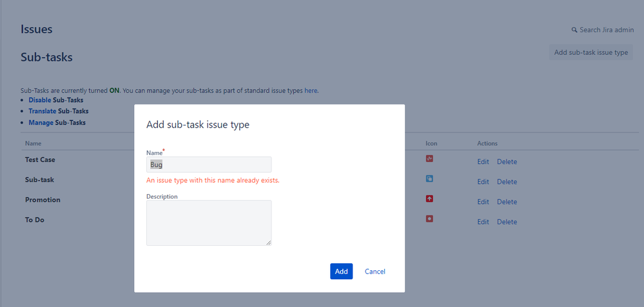This screenshot has height=307, width=644.
Task: Click the Promotion row icon
Action: click(429, 199)
